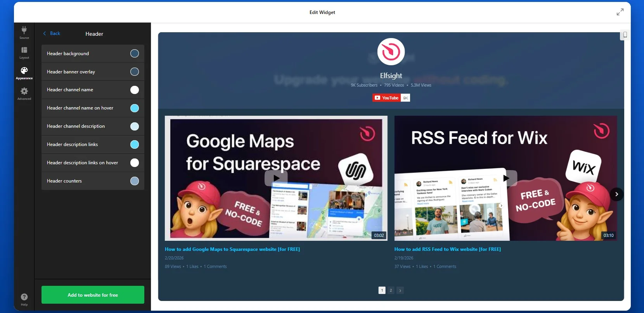Click the 89 Views stat

point(173,266)
